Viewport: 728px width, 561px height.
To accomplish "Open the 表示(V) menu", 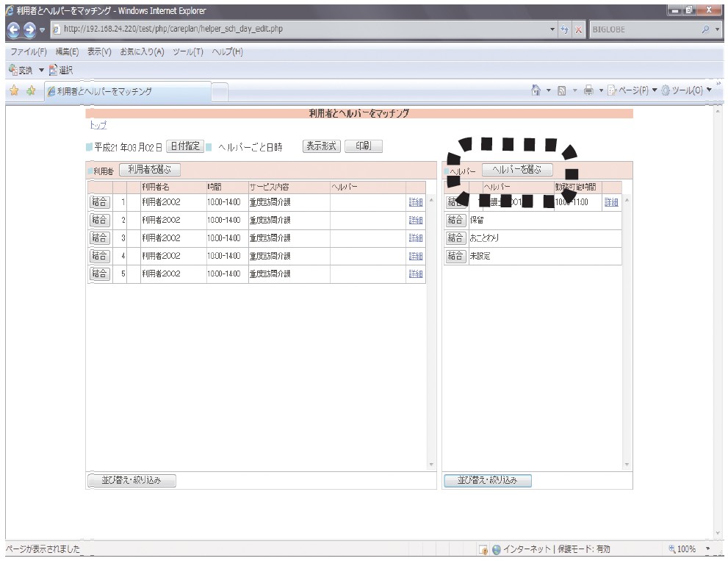I will point(99,51).
